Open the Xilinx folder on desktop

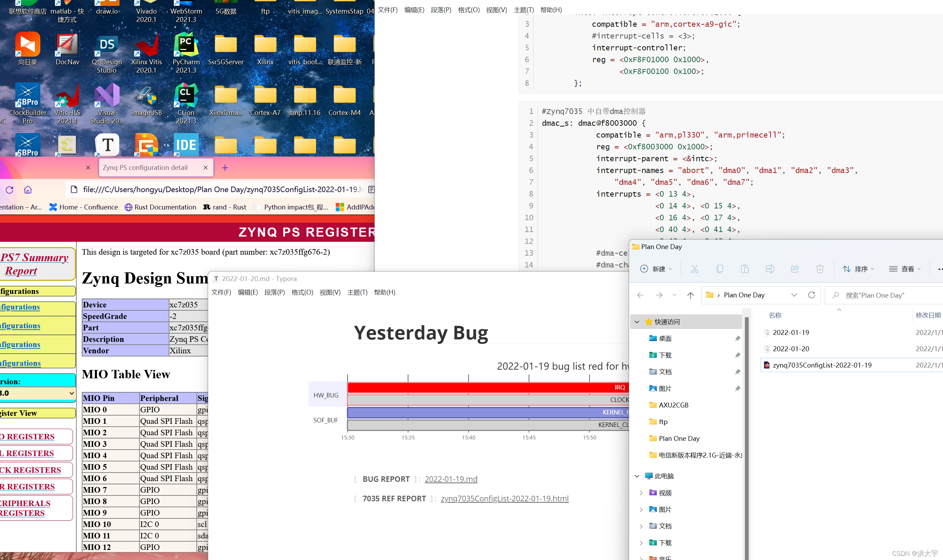point(266,49)
